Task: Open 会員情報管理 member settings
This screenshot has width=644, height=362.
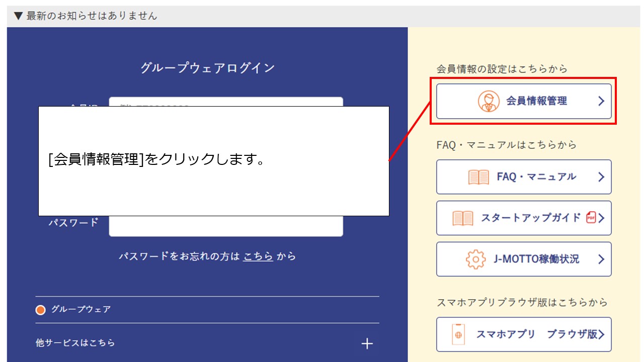Action: [523, 101]
